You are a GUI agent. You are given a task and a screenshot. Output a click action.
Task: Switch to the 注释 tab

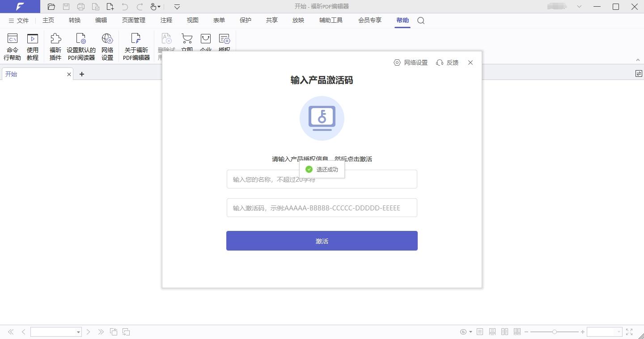pyautogui.click(x=166, y=20)
